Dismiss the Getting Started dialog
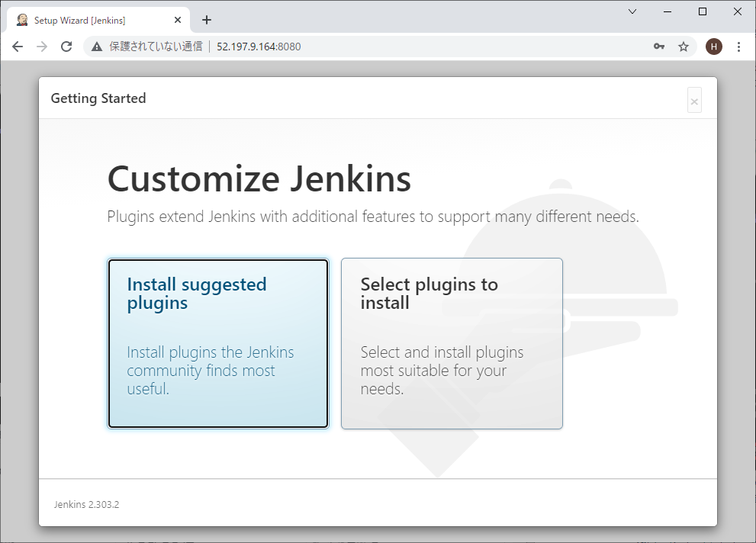The image size is (756, 543). [693, 101]
